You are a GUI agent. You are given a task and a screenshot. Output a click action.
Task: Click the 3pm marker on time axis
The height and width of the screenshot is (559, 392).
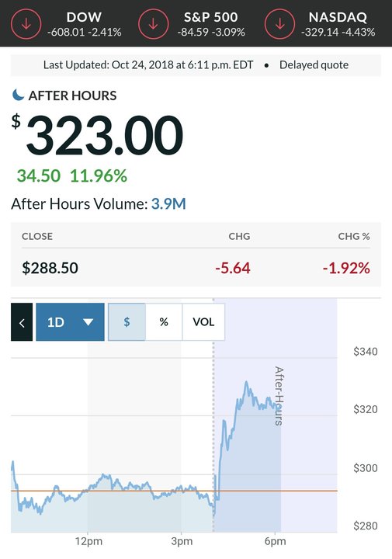(182, 541)
